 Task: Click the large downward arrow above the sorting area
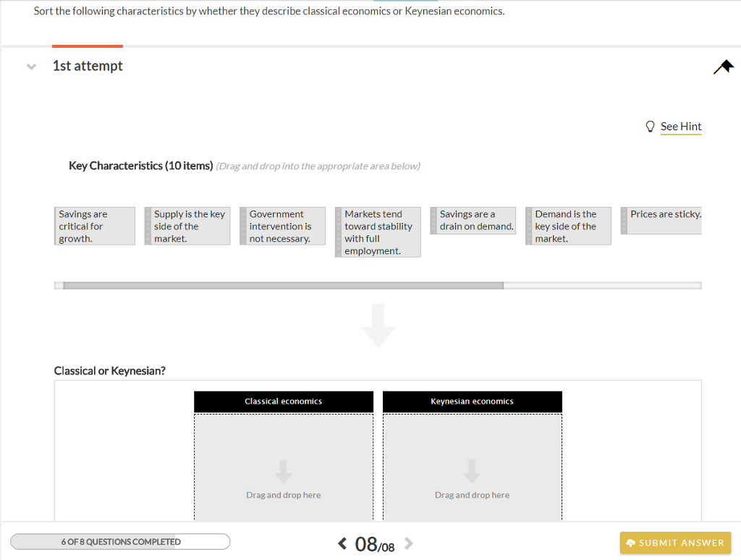[377, 325]
